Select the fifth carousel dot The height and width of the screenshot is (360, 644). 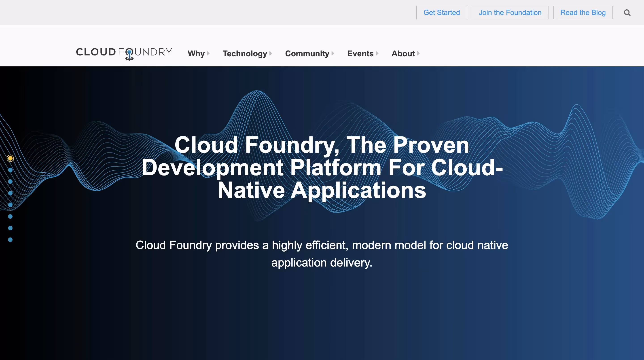tap(10, 205)
